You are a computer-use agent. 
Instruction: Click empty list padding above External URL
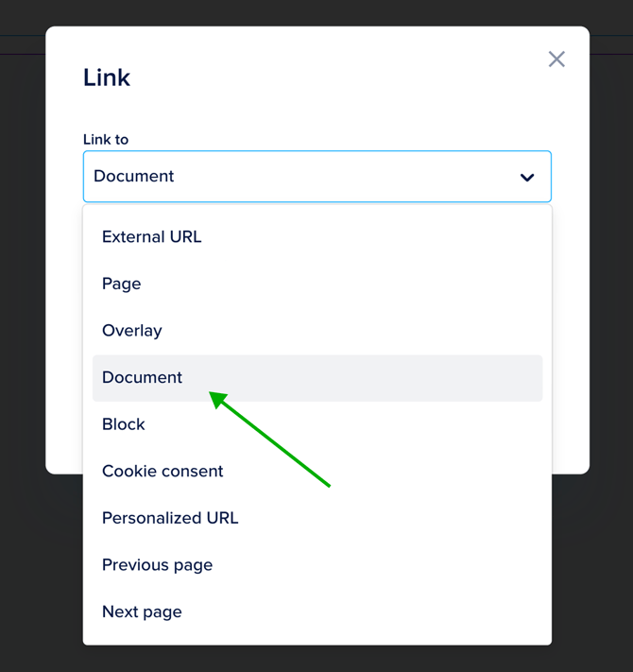pos(316,211)
